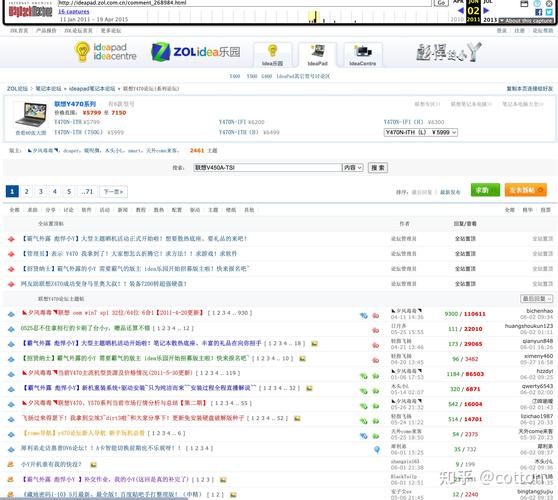Open the Idea乐园 tab
The image size is (558, 500).
click(x=272, y=54)
